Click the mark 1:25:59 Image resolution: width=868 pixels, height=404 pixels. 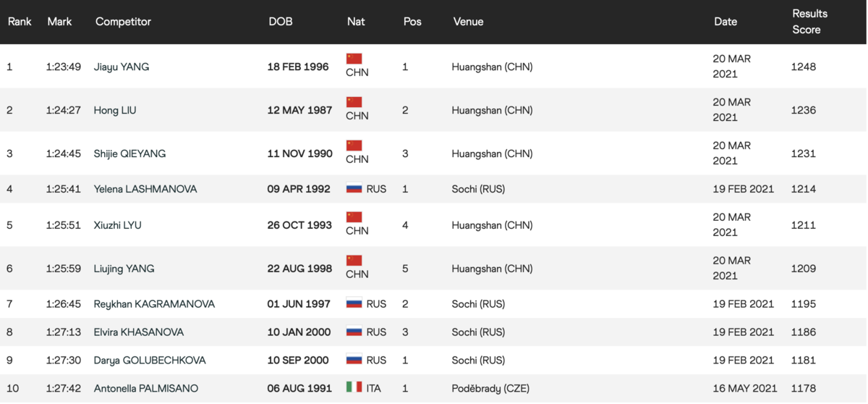pyautogui.click(x=63, y=269)
